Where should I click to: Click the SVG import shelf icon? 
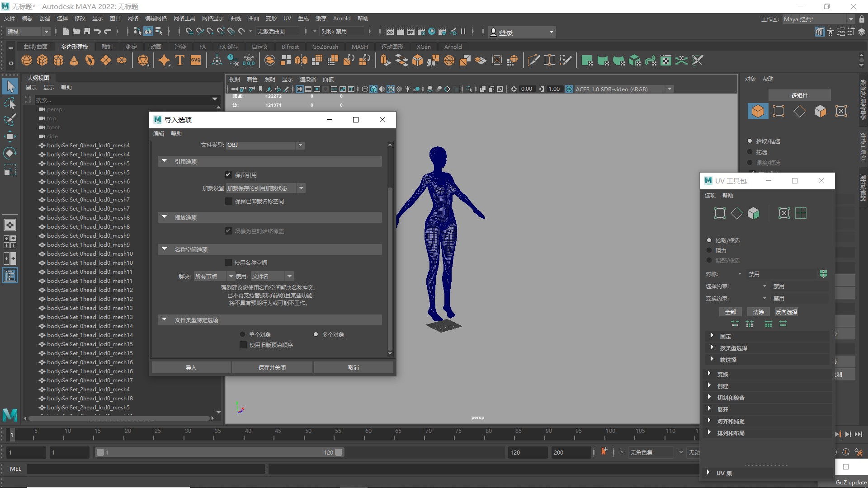[x=195, y=60]
